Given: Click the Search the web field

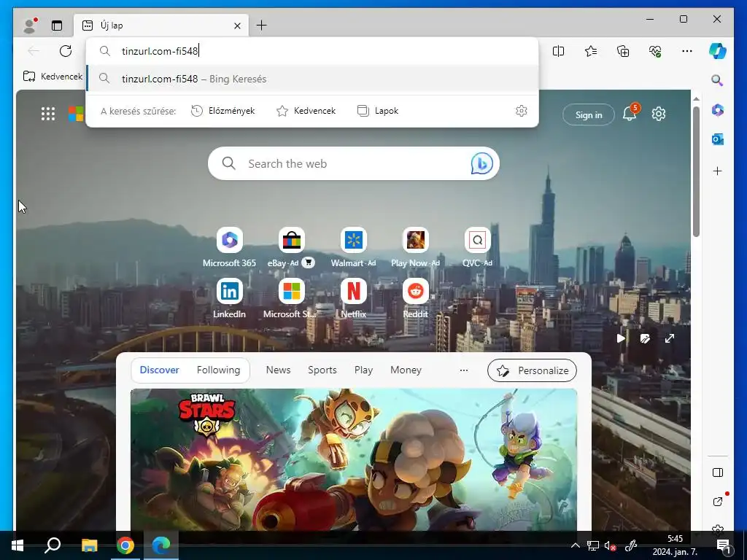Looking at the screenshot, I should [354, 163].
